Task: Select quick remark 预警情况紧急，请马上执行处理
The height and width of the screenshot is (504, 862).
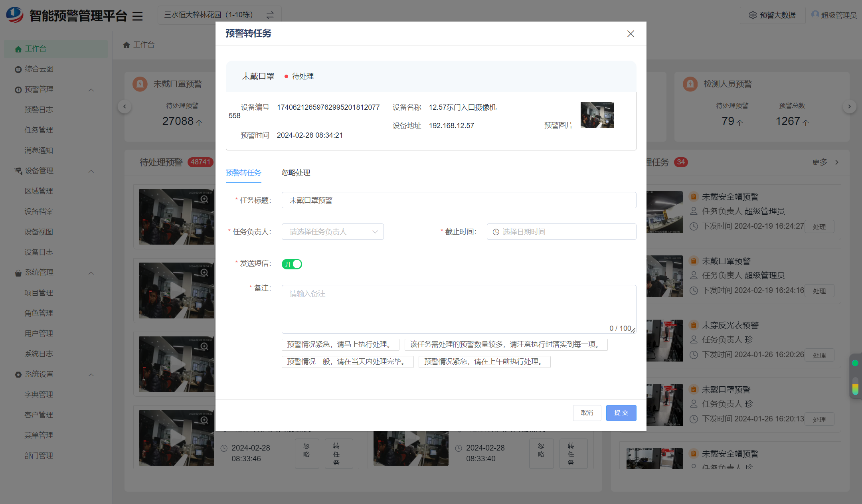Action: [340, 344]
